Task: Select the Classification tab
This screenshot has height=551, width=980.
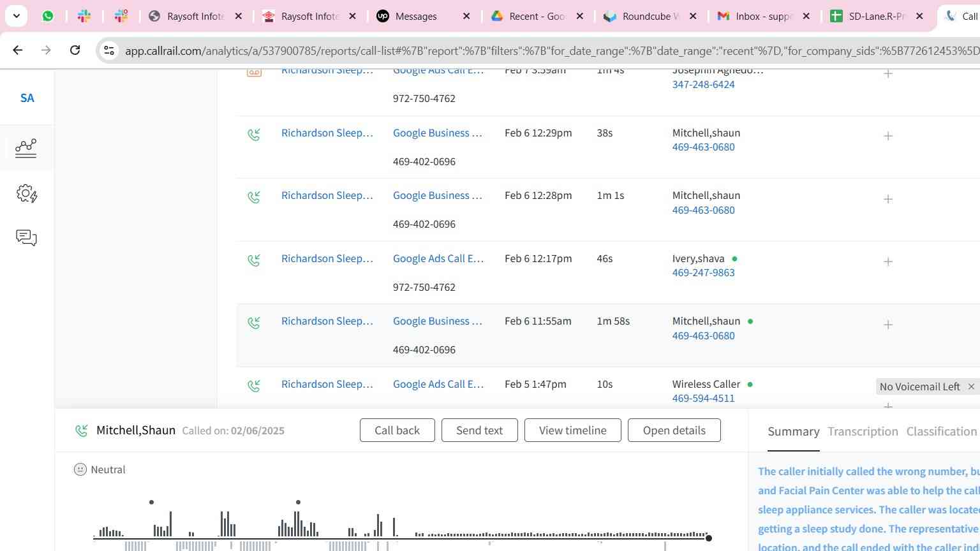Action: (941, 432)
